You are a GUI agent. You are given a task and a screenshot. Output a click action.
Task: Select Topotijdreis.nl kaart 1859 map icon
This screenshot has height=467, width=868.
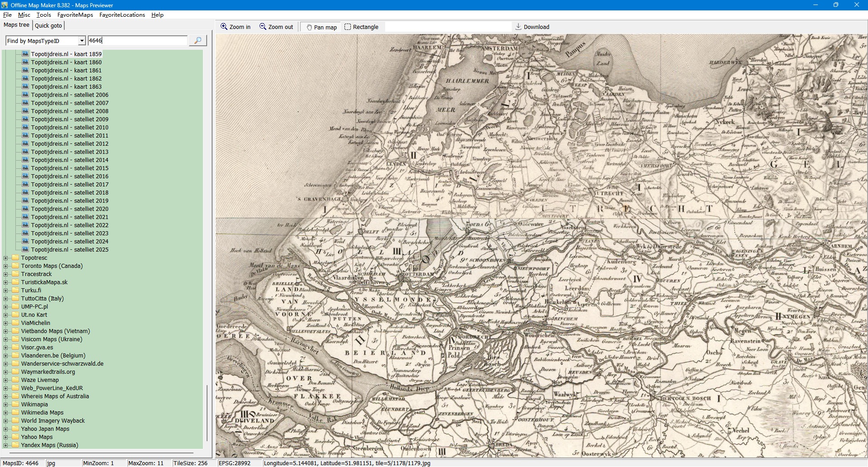pyautogui.click(x=25, y=54)
